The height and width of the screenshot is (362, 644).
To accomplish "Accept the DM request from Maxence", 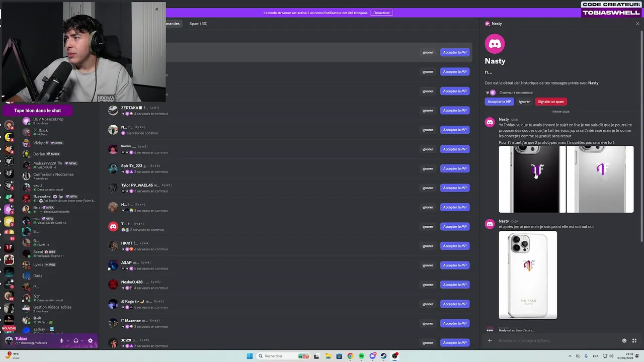I will [455, 323].
